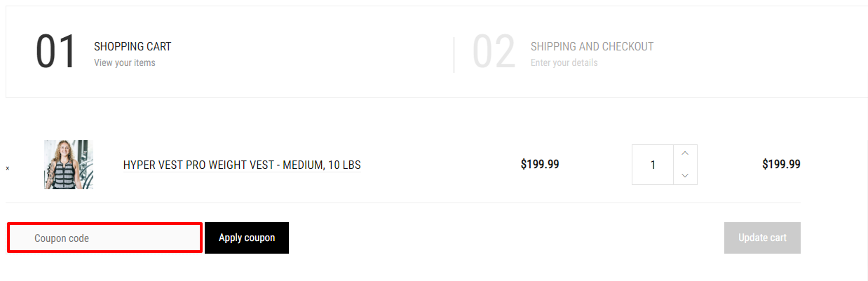This screenshot has width=868, height=281.
Task: Click the Enter your details subtitle
Action: tap(564, 63)
